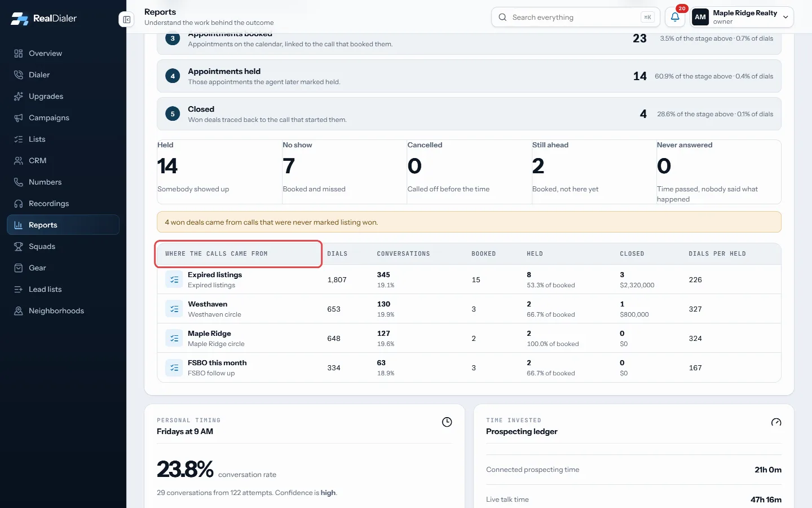Click the Westhaven circle subtitle text
The image size is (812, 508).
point(214,314)
